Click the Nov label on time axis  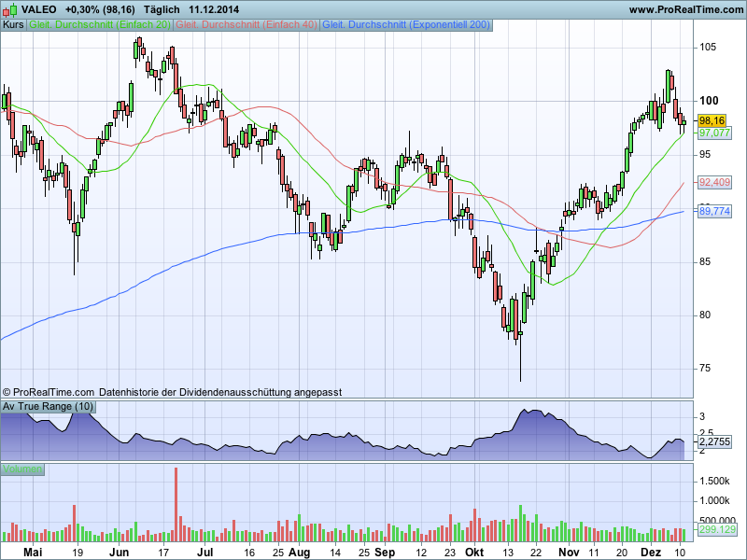[569, 553]
